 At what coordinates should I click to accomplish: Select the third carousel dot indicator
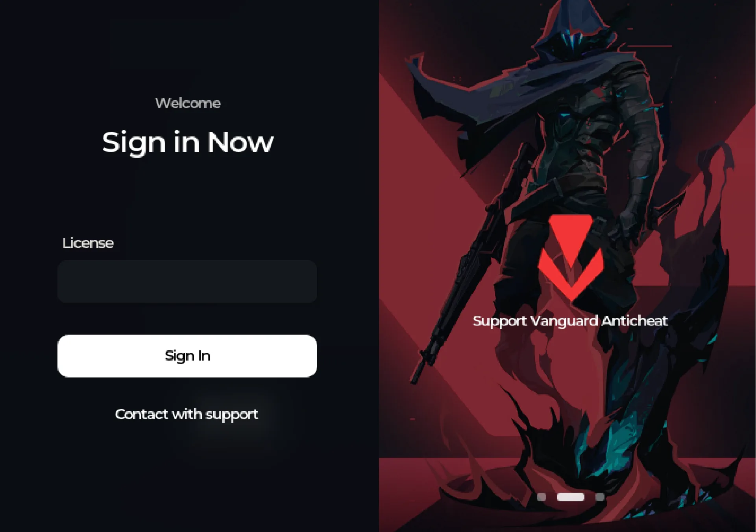coord(600,497)
